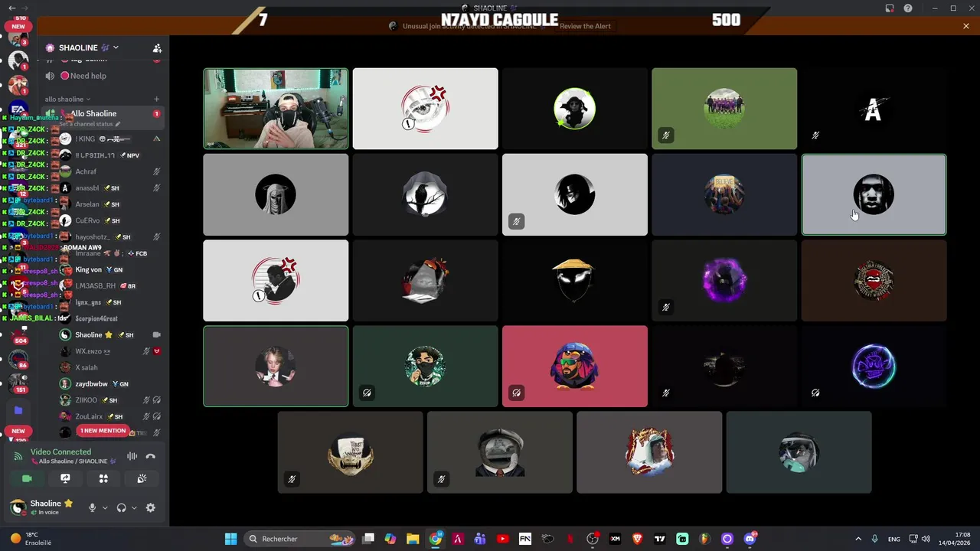Edit the 'Set a channel status' text
This screenshot has width=980, height=551.
[90, 124]
